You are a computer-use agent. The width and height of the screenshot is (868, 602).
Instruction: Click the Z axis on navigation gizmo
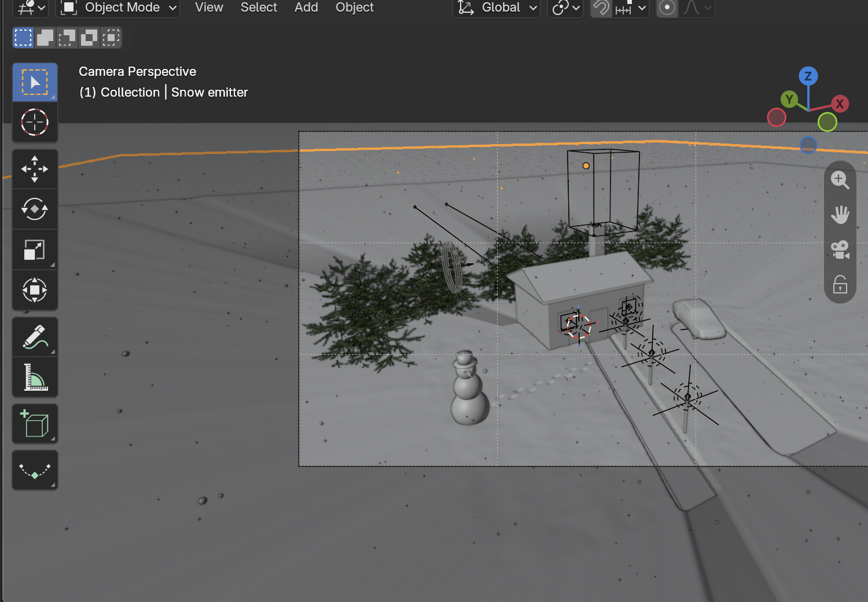[808, 76]
